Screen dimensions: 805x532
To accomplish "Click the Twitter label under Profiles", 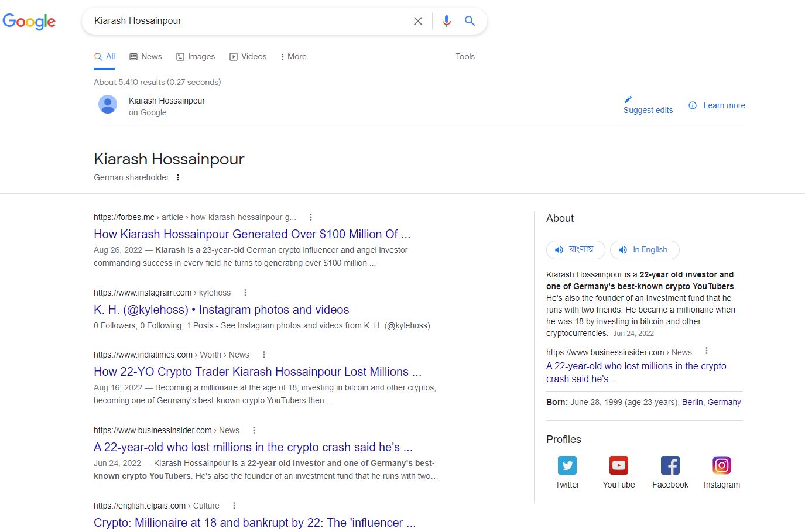I will coord(567,485).
